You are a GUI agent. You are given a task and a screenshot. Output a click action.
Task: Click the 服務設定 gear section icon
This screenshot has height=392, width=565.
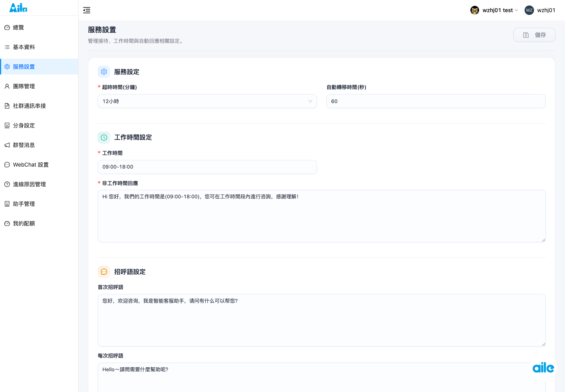click(104, 72)
